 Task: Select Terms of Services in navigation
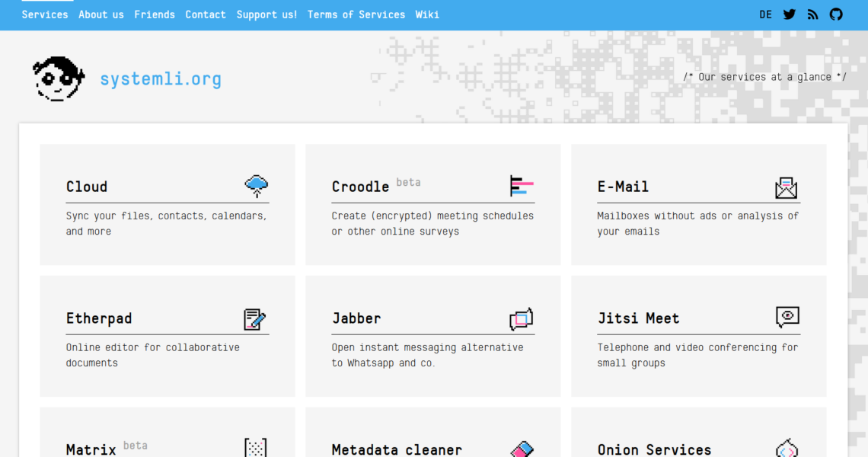point(356,14)
